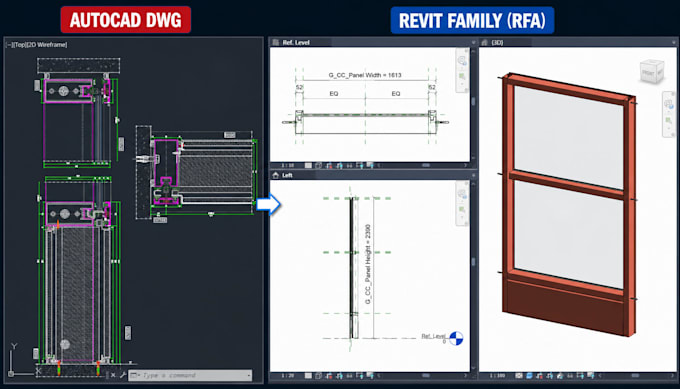680x389 pixels.
Task: Open steering wheel in Ref. Level navigation bar
Action: tap(462, 60)
